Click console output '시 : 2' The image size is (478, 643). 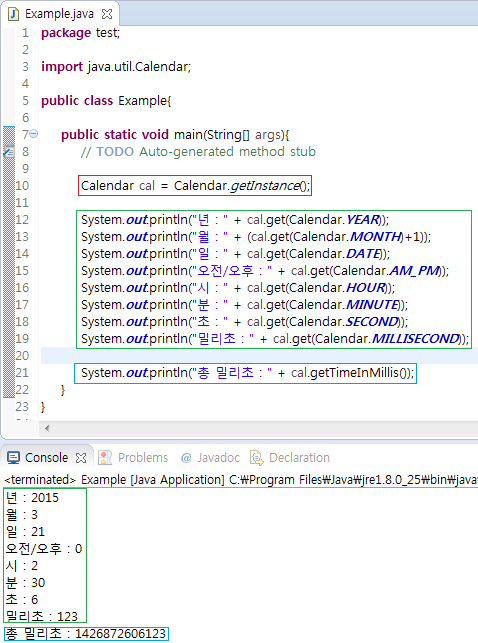[x=22, y=566]
